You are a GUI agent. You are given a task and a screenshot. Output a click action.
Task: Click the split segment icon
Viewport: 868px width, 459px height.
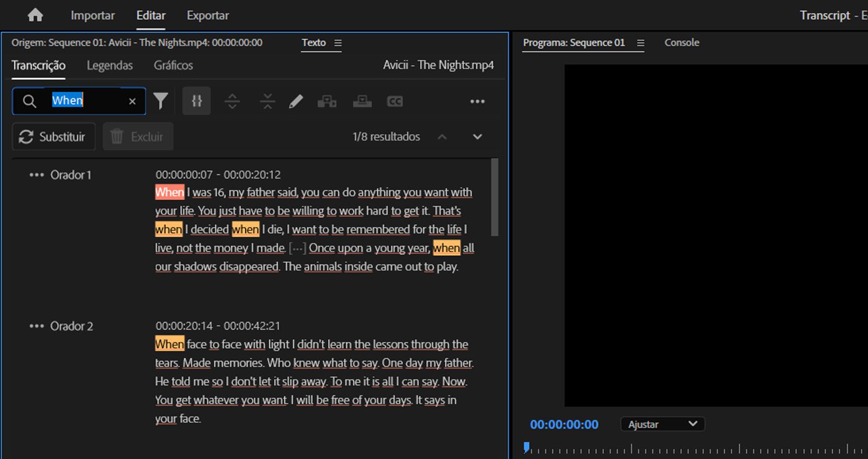pyautogui.click(x=232, y=101)
